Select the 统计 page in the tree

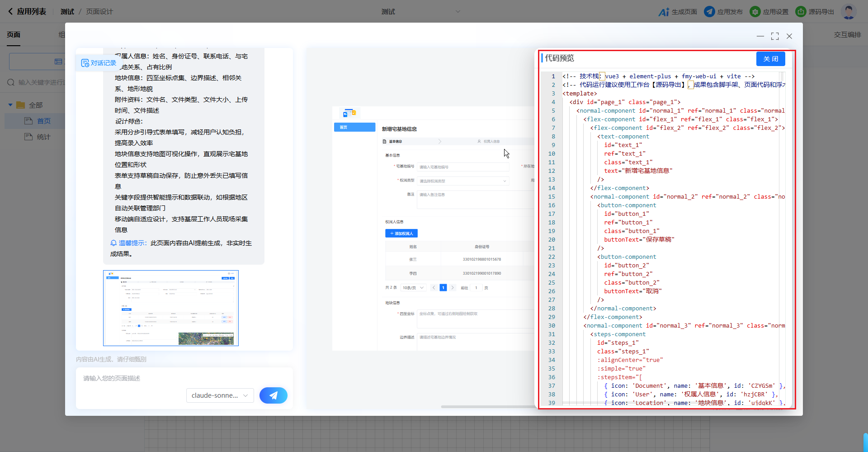point(43,137)
